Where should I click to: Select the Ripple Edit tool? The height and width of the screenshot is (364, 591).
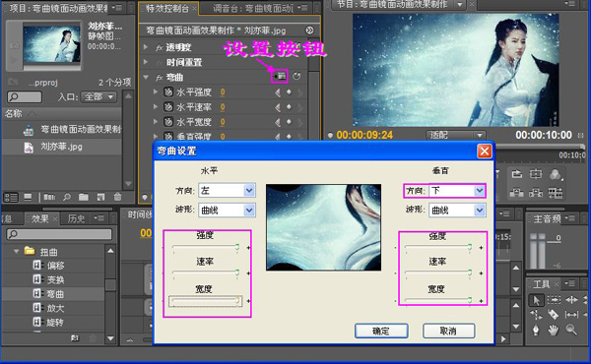[571, 300]
